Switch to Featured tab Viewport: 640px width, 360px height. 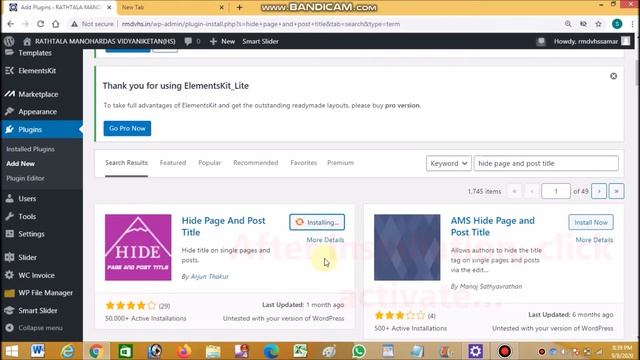pos(173,163)
